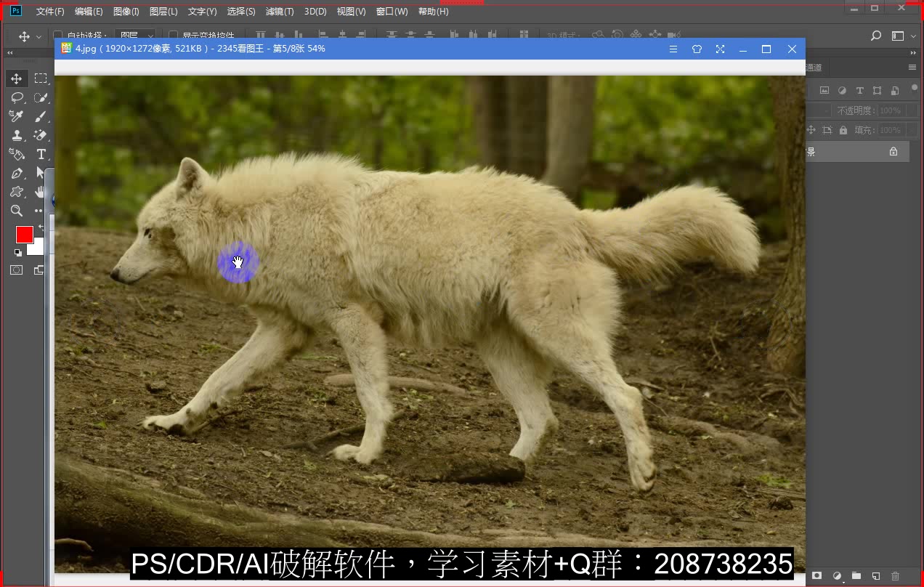Image resolution: width=924 pixels, height=587 pixels.
Task: Select the Move tool
Action: coord(16,78)
